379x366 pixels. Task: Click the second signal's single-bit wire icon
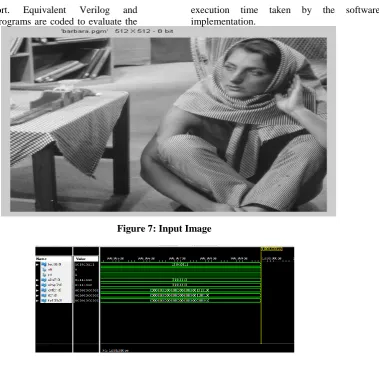pos(44,269)
